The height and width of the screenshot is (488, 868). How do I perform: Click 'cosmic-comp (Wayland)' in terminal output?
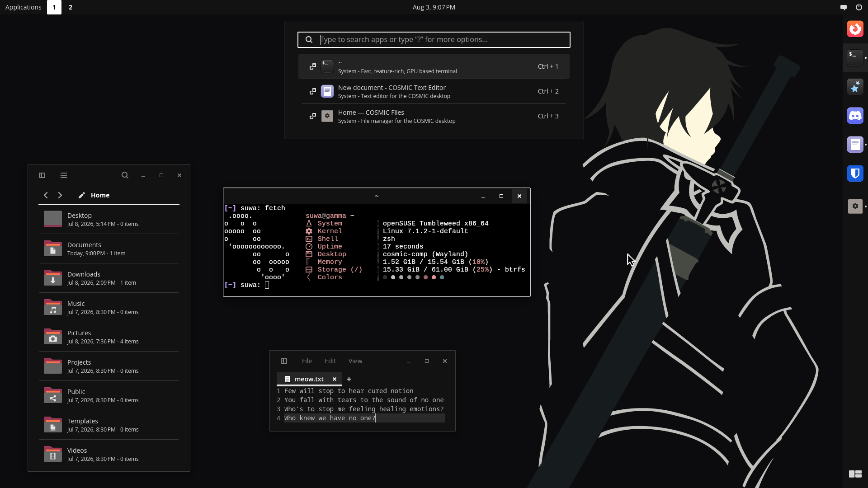click(x=425, y=254)
